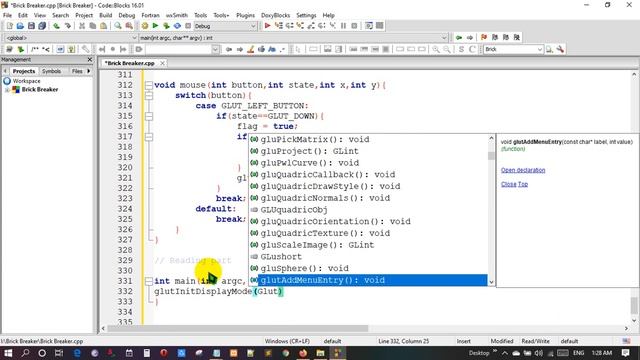The width and height of the screenshot is (640, 360).
Task: Expand the Brick Breaker project tree node
Action: click(x=7, y=89)
